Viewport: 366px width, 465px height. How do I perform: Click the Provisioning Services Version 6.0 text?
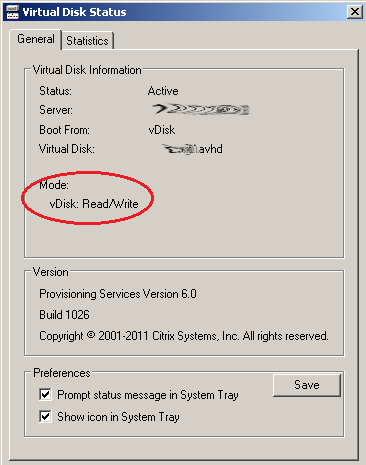(118, 294)
